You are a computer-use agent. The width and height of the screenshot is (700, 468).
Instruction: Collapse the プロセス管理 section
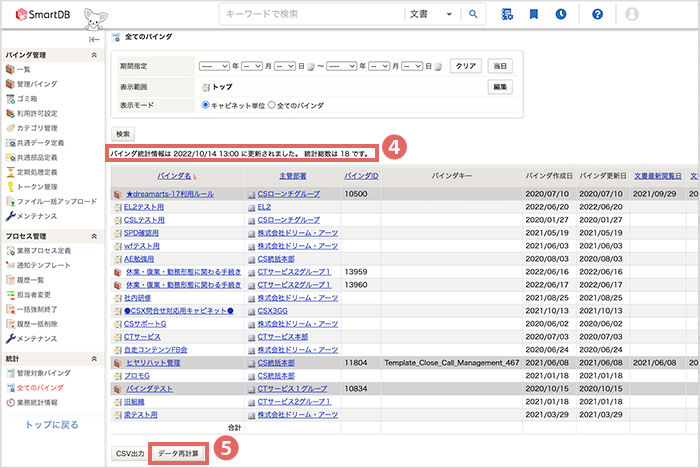[x=94, y=236]
